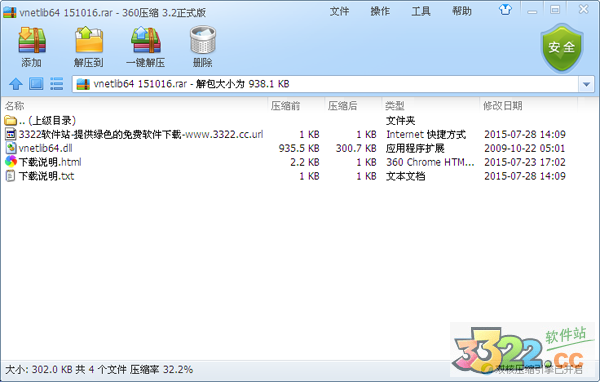Select the 下载说明.html file name
The image size is (600, 382).
click(50, 162)
